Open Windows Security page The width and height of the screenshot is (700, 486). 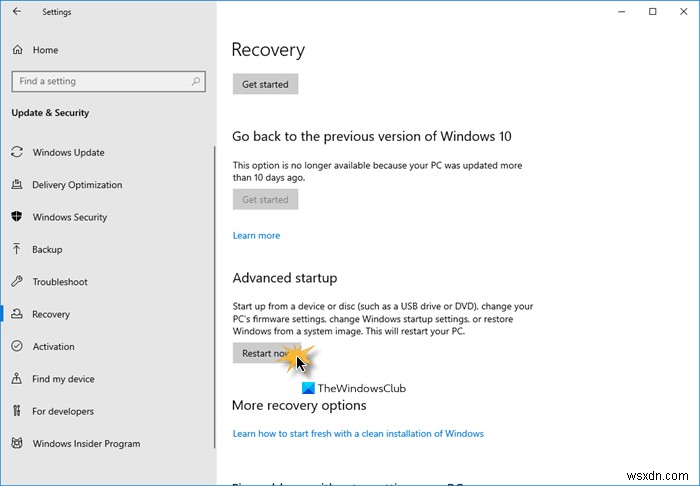tap(70, 217)
